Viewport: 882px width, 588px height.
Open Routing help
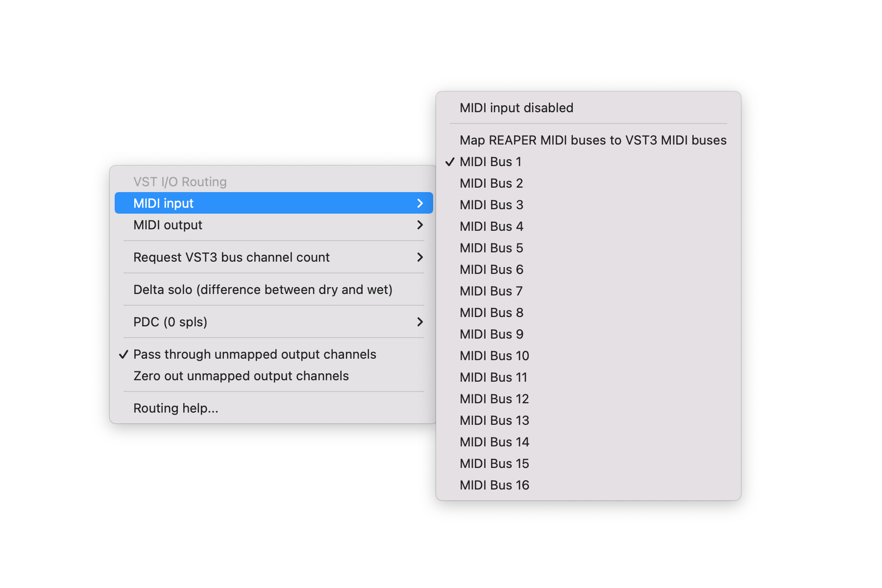[x=176, y=408]
